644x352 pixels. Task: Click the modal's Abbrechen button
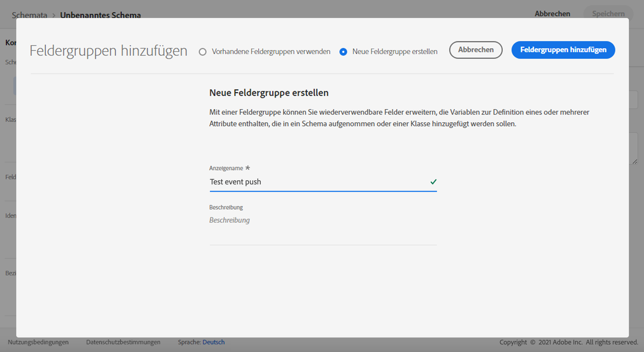476,50
